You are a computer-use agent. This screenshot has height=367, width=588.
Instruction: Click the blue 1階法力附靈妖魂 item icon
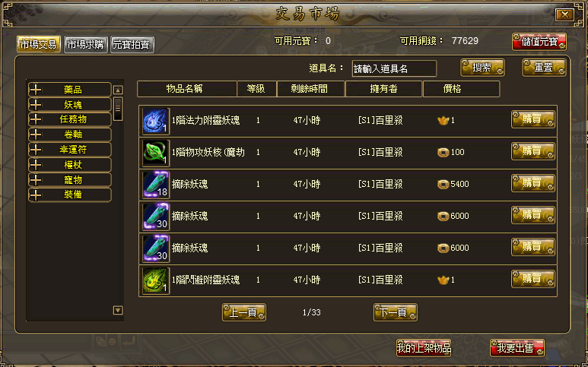point(156,121)
